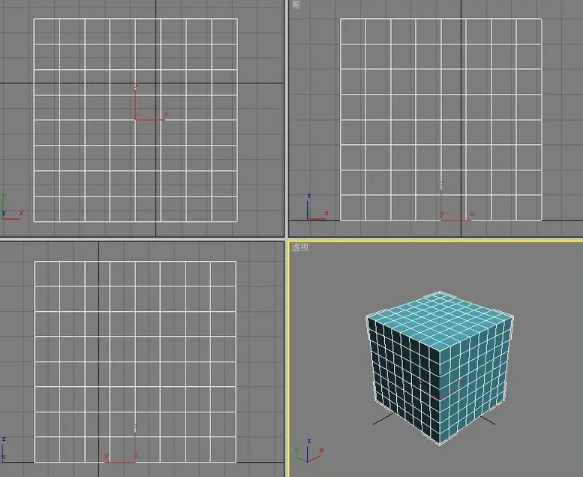Select the teal cube in perspective viewport
The width and height of the screenshot is (583, 477).
tap(440, 368)
